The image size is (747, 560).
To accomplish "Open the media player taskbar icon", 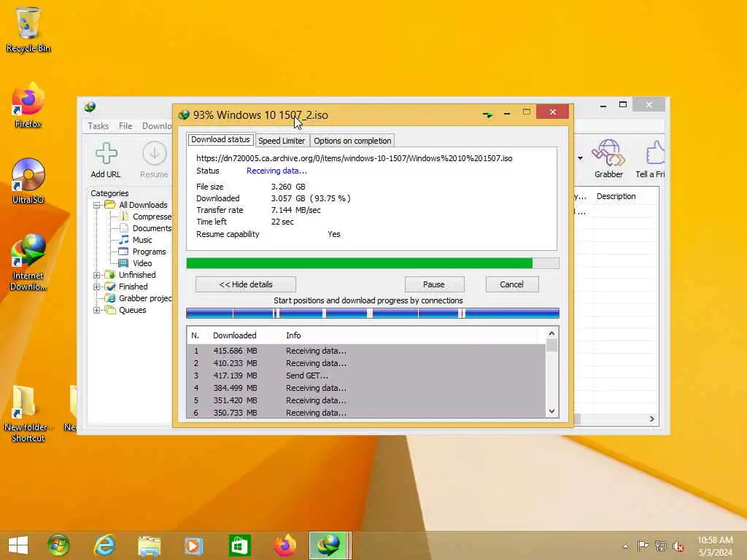I will pos(193,545).
